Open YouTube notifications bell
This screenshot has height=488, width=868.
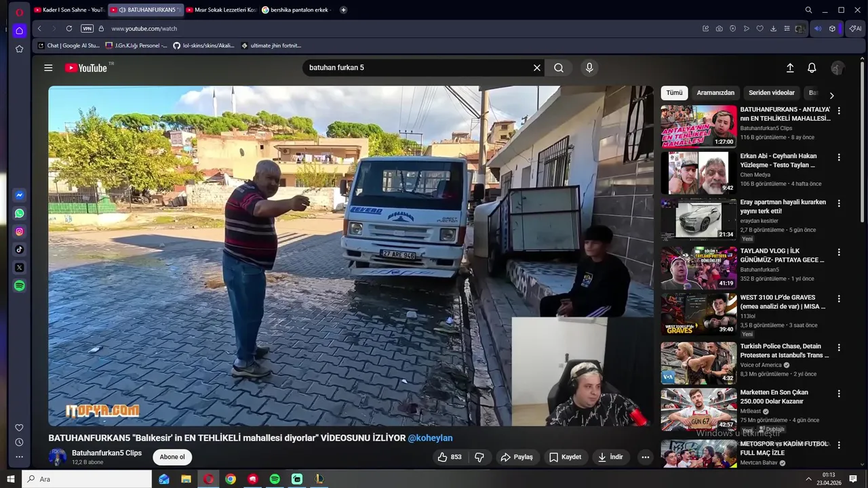coord(812,68)
